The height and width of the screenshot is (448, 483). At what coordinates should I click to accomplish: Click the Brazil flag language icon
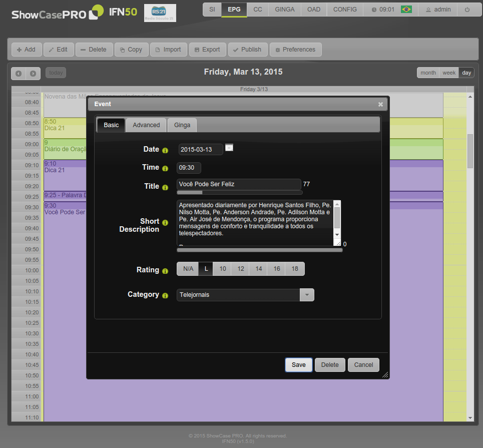(x=406, y=10)
